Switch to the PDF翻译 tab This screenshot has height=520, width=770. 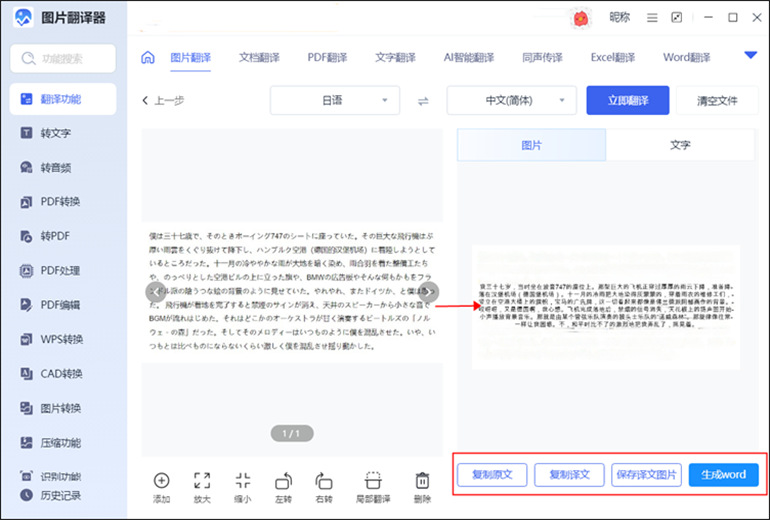[327, 58]
